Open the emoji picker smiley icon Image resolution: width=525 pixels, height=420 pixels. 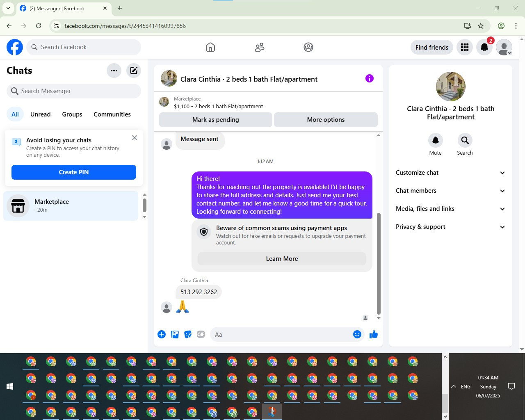click(357, 334)
